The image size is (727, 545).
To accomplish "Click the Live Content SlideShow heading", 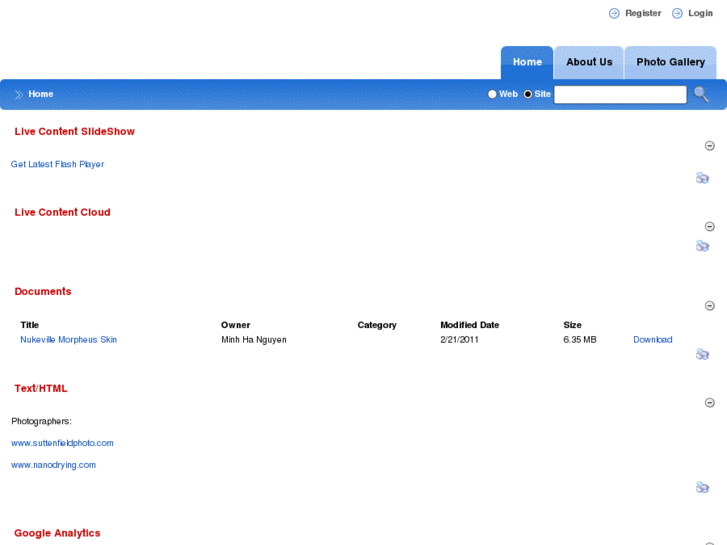I will (75, 132).
